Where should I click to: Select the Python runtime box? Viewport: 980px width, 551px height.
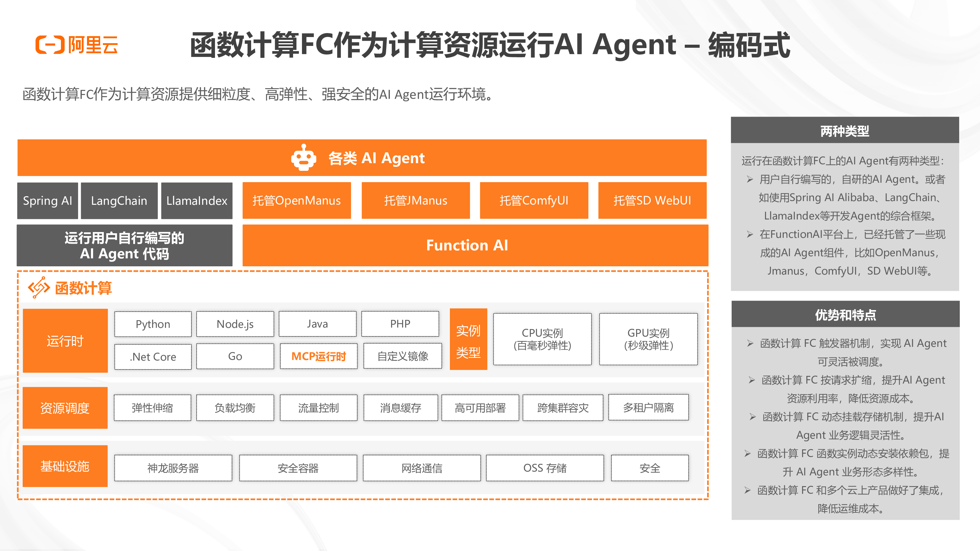(x=153, y=324)
